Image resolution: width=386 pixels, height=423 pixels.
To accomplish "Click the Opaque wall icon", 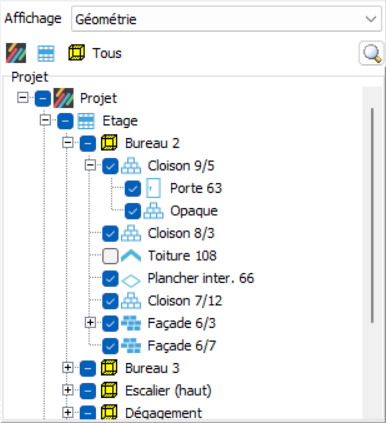I will pos(153,211).
